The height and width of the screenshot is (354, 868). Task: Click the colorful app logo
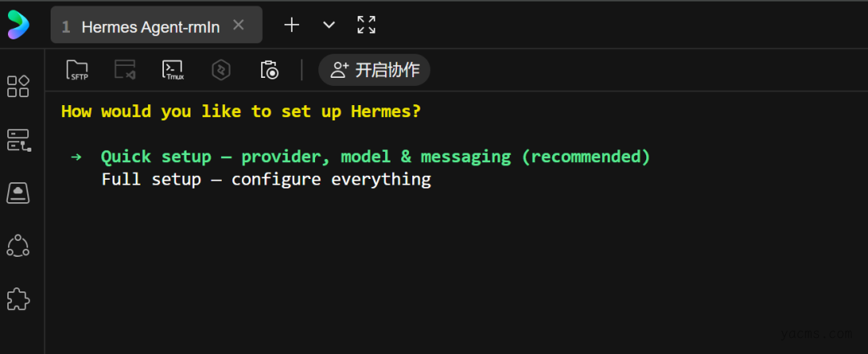coord(18,25)
